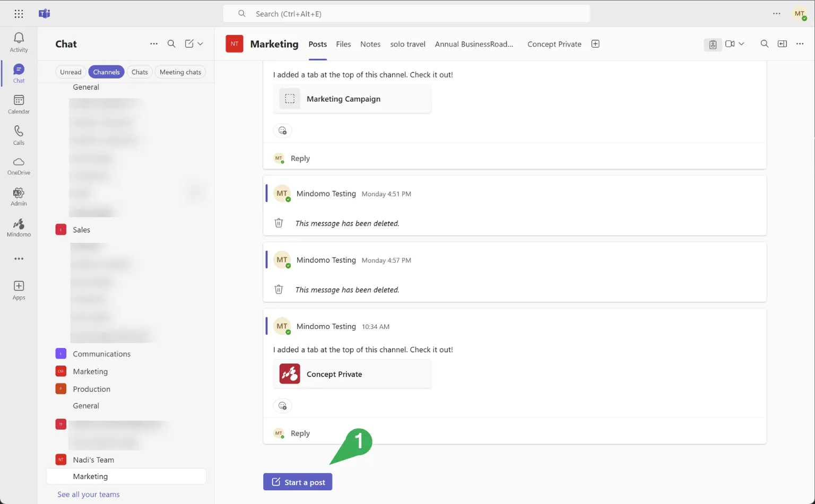Click the Search input field
This screenshot has width=815, height=504.
406,14
